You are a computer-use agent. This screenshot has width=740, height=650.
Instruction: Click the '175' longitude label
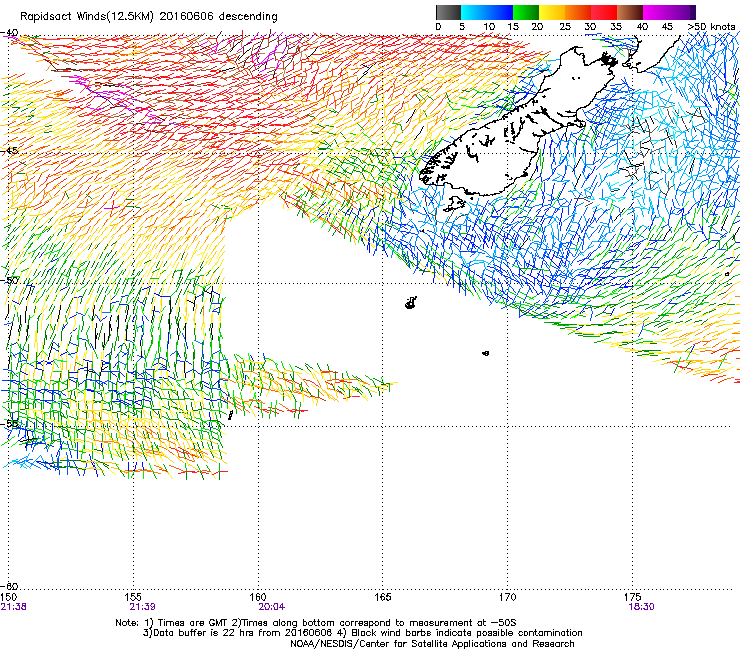pyautogui.click(x=632, y=597)
